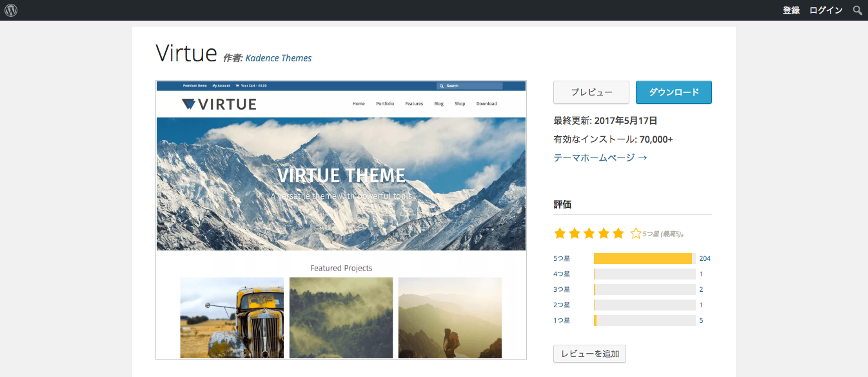Open the Kadence Themes author link

click(x=279, y=58)
